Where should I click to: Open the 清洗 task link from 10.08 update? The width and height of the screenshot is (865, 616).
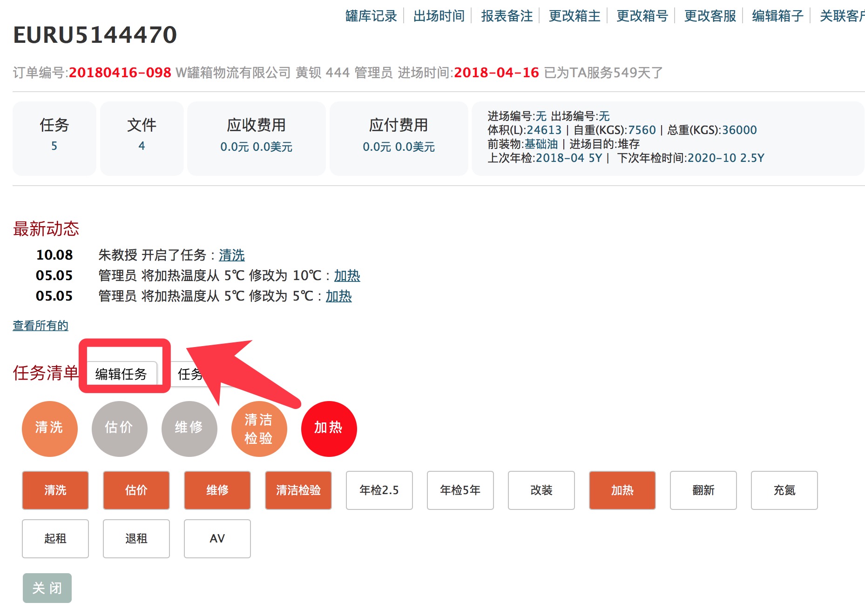tap(231, 255)
